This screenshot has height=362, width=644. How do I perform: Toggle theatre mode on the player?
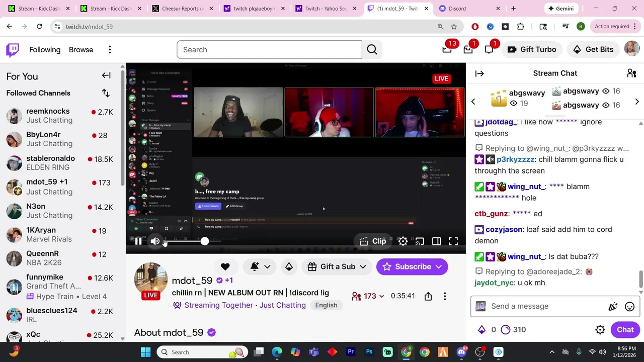(x=437, y=241)
